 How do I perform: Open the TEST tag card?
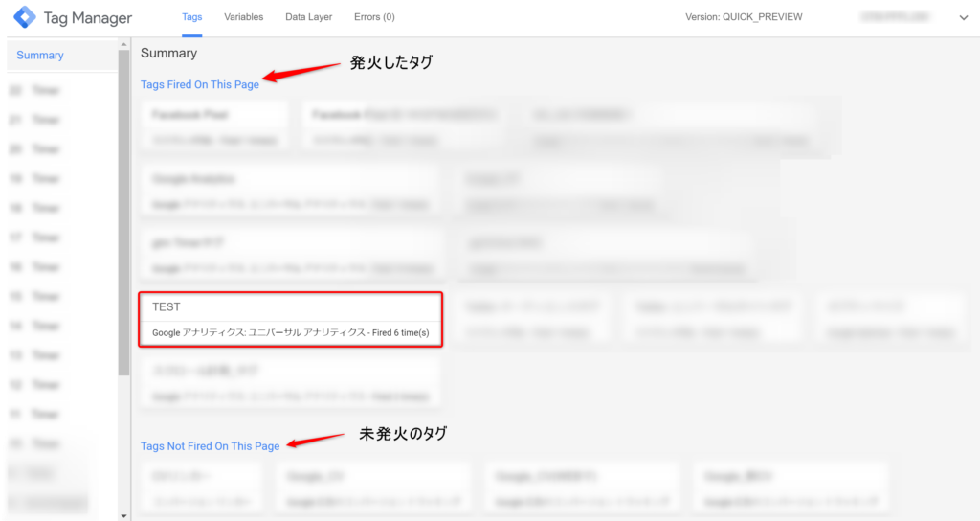[291, 319]
